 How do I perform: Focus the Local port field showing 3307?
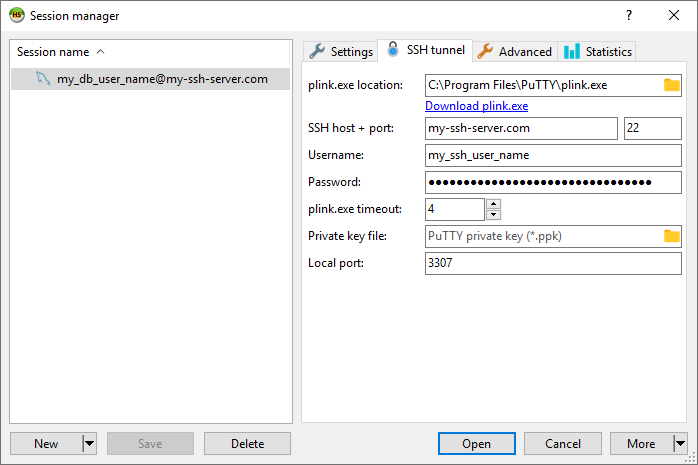pos(553,263)
